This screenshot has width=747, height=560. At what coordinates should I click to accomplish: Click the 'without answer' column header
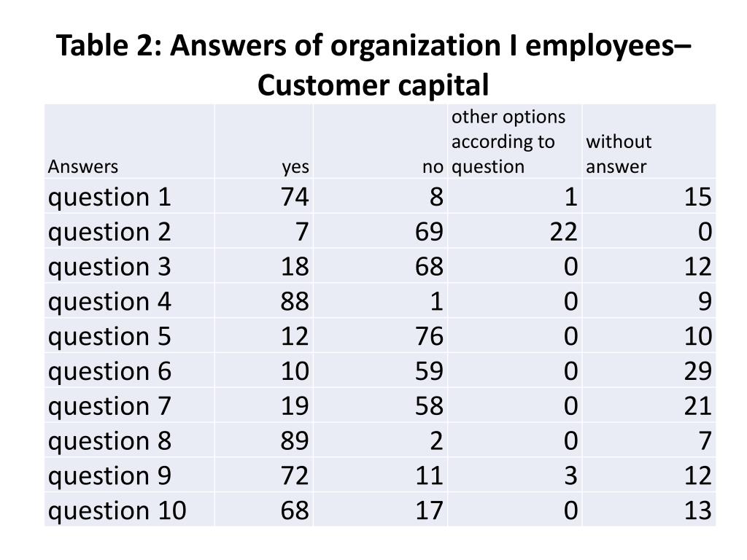click(x=619, y=154)
